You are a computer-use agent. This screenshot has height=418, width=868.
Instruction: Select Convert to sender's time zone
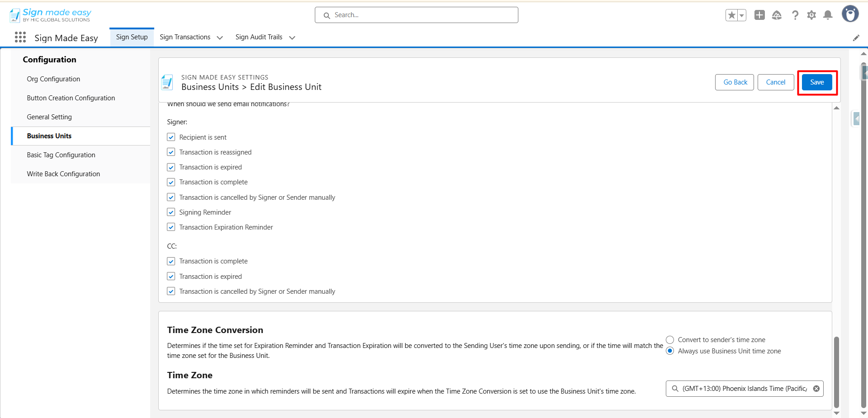click(x=670, y=340)
